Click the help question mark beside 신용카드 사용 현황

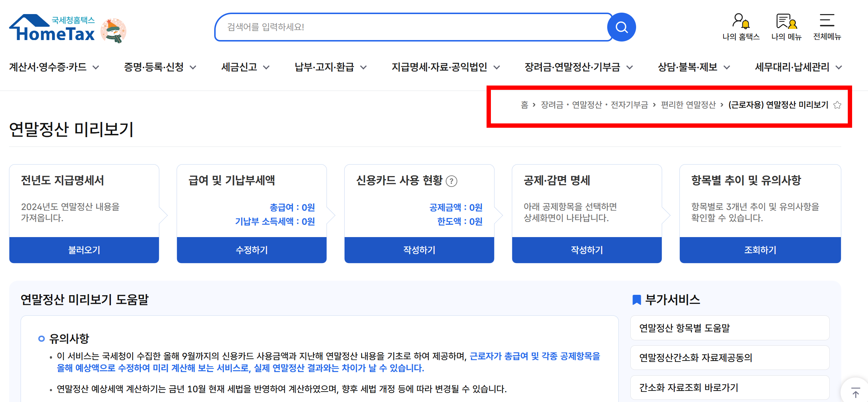pos(451,182)
